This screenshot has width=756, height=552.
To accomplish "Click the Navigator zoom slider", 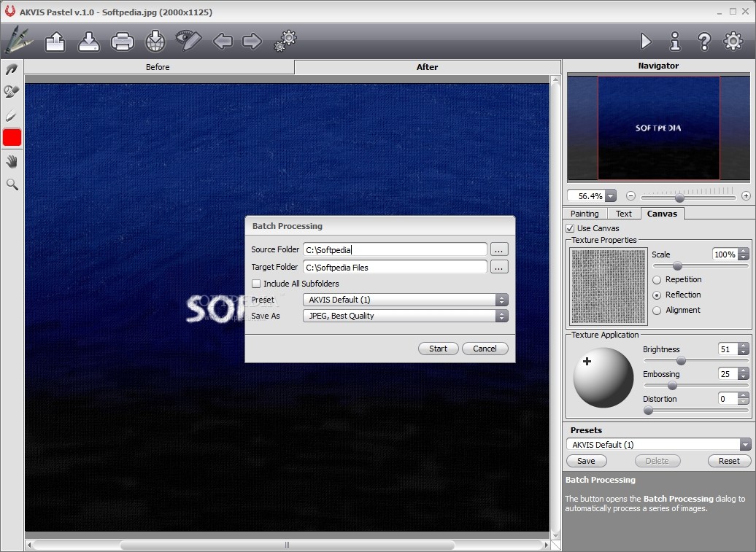I will tap(688, 197).
